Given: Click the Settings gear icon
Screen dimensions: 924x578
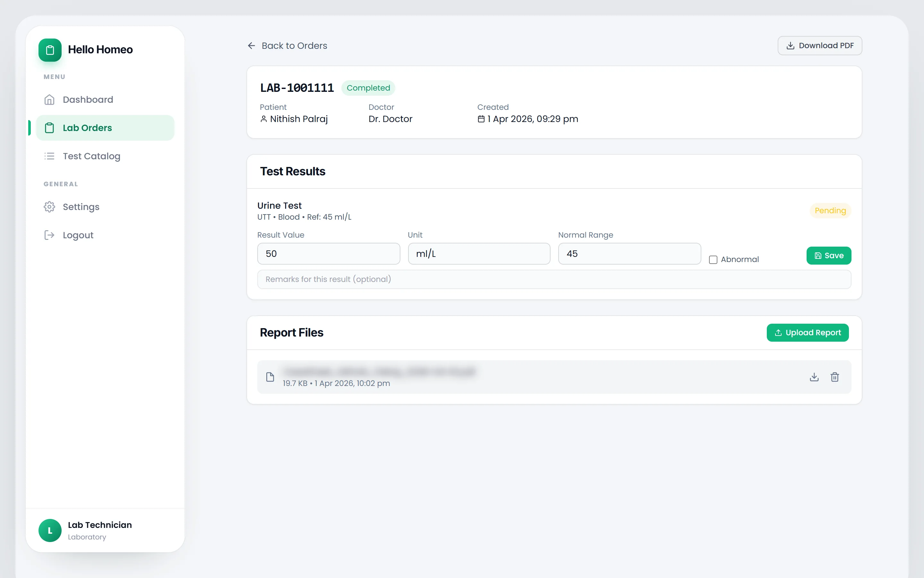Looking at the screenshot, I should (x=49, y=207).
